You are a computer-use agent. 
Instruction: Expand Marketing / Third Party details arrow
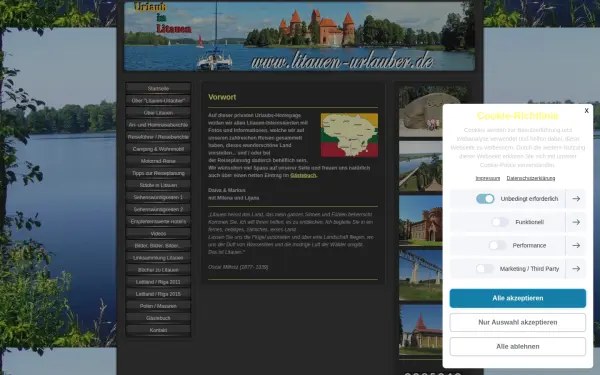click(x=576, y=269)
